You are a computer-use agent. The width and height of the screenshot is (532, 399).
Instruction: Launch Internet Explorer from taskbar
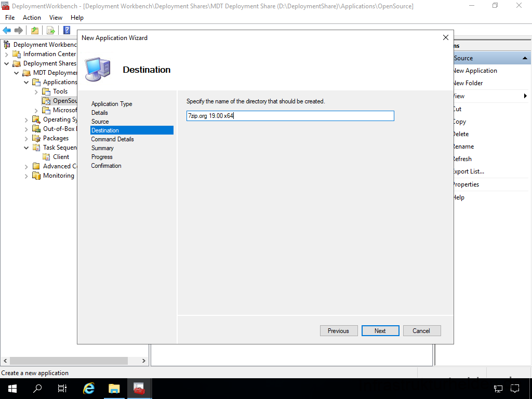coord(88,389)
